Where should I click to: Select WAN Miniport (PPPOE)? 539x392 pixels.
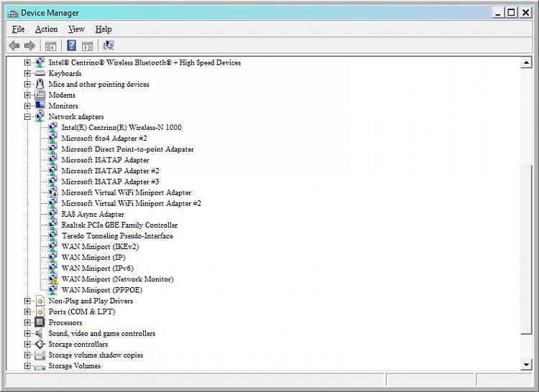point(102,290)
